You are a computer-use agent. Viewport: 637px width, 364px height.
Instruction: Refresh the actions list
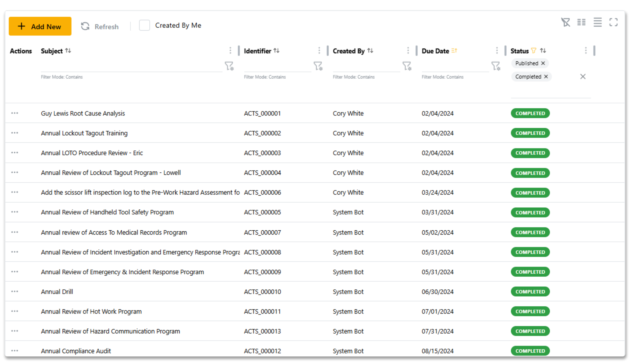click(100, 27)
